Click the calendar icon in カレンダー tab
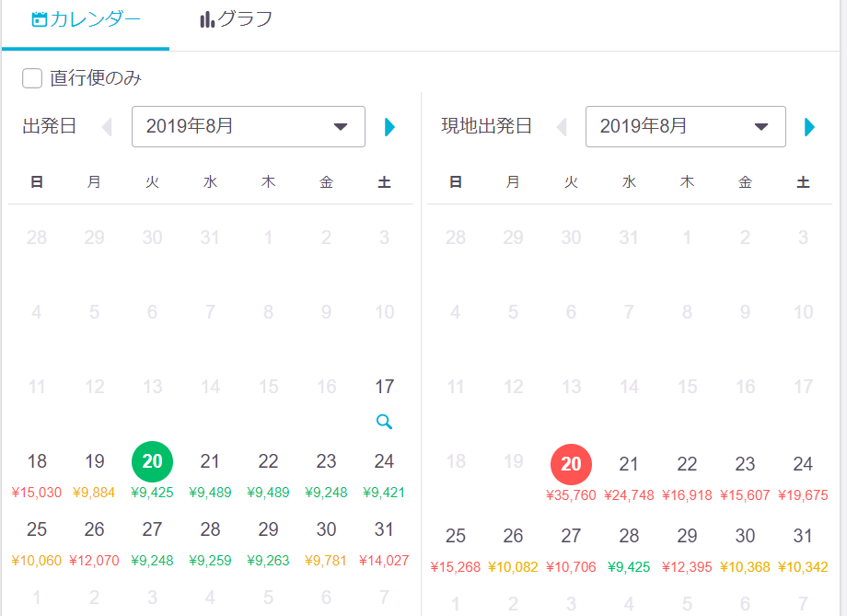The image size is (847, 616). click(x=40, y=19)
